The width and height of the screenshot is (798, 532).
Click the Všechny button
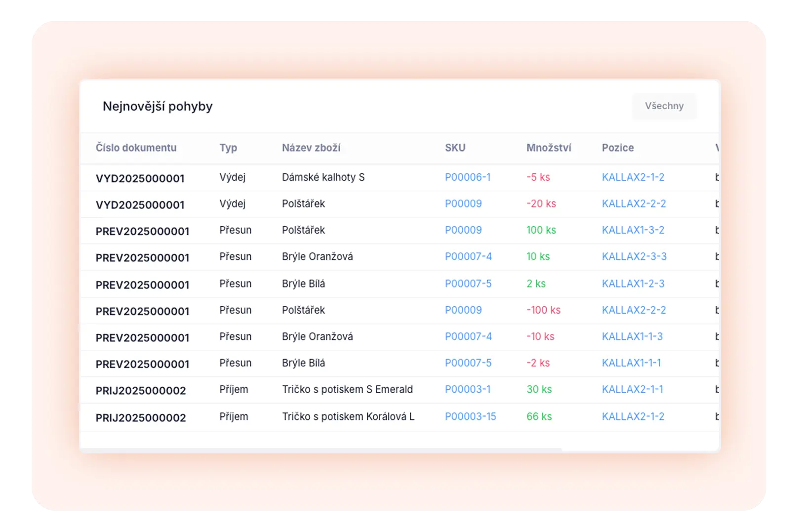(x=664, y=106)
